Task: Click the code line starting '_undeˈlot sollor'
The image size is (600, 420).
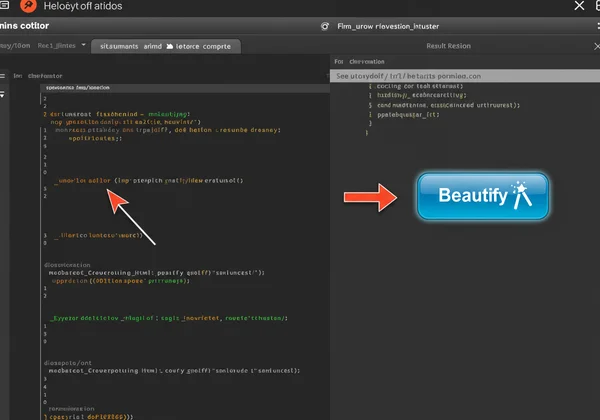Action: click(x=148, y=181)
